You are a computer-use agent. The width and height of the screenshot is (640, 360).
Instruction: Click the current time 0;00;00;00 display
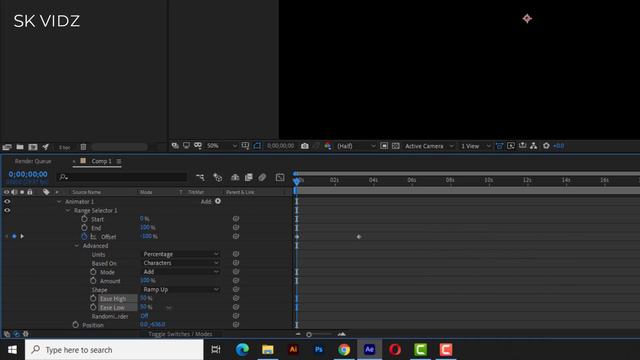pyautogui.click(x=28, y=174)
